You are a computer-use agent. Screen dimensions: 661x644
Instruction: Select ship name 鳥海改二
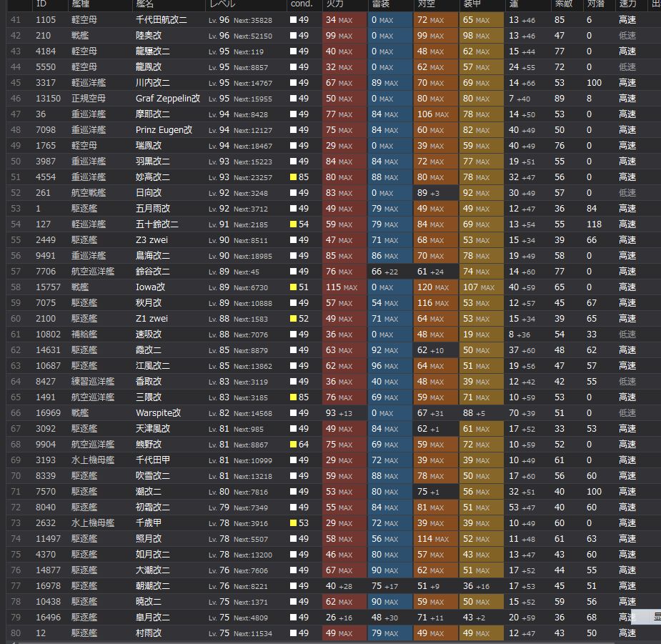pyautogui.click(x=153, y=256)
